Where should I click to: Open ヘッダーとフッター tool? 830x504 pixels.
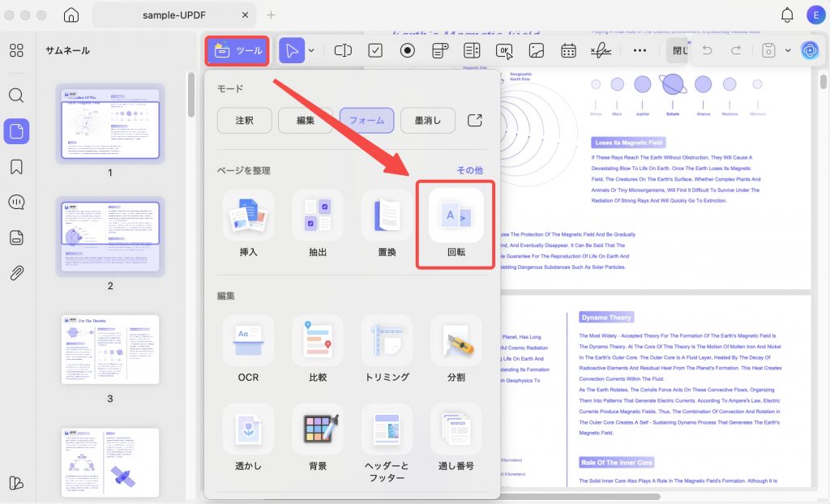[387, 444]
